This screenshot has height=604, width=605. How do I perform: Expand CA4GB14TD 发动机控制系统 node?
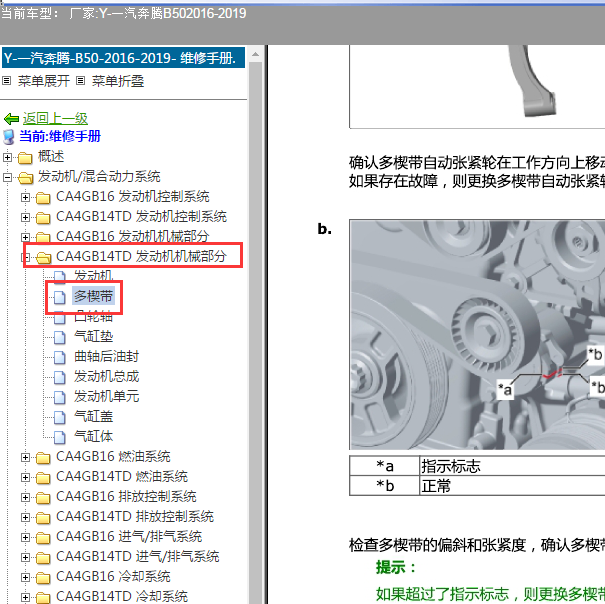25,217
